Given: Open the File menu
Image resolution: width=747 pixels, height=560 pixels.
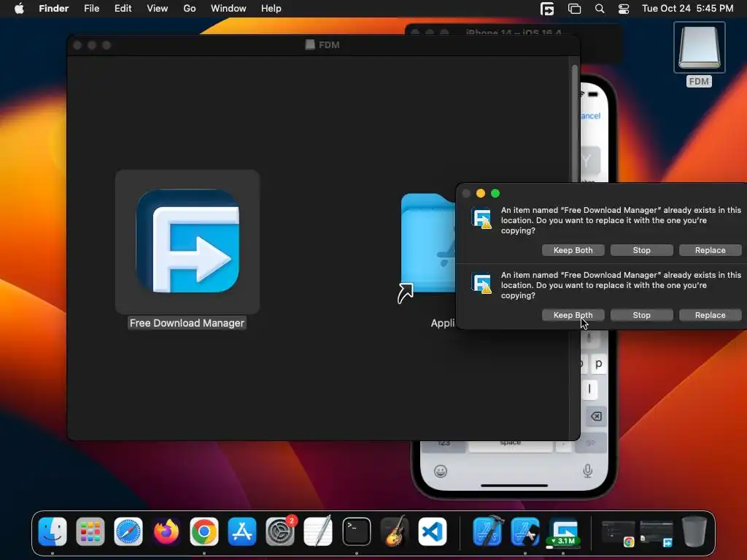Looking at the screenshot, I should [91, 9].
